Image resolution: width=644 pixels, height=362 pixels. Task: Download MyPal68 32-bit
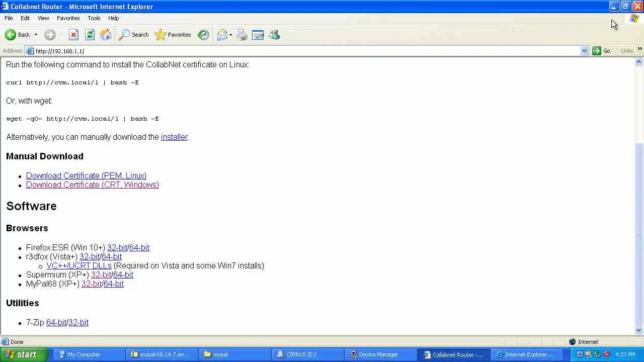click(x=92, y=284)
